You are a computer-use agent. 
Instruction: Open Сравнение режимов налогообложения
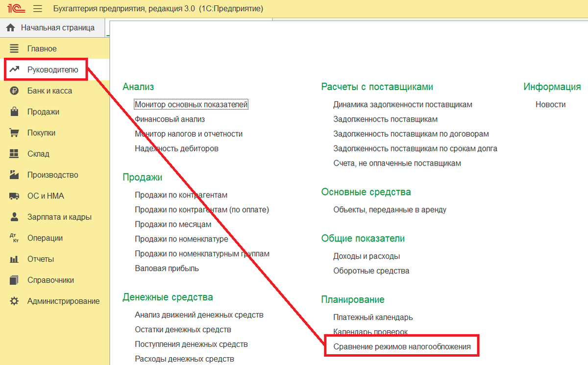point(402,347)
